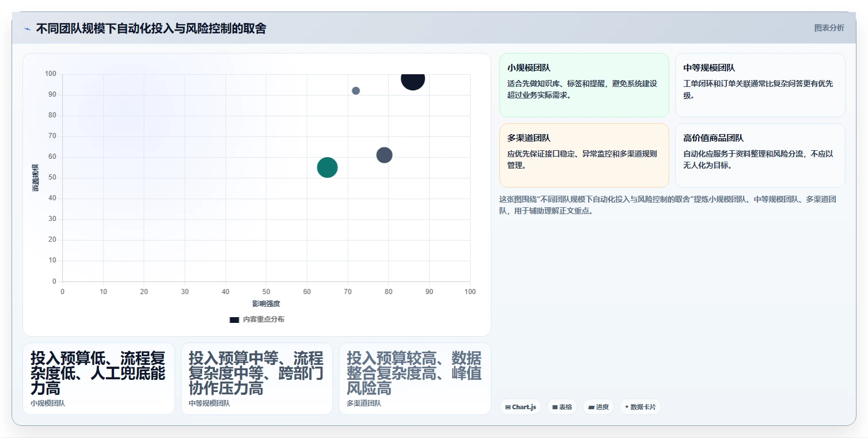Select the 表格 tag chip
The image size is (868, 438).
(562, 407)
